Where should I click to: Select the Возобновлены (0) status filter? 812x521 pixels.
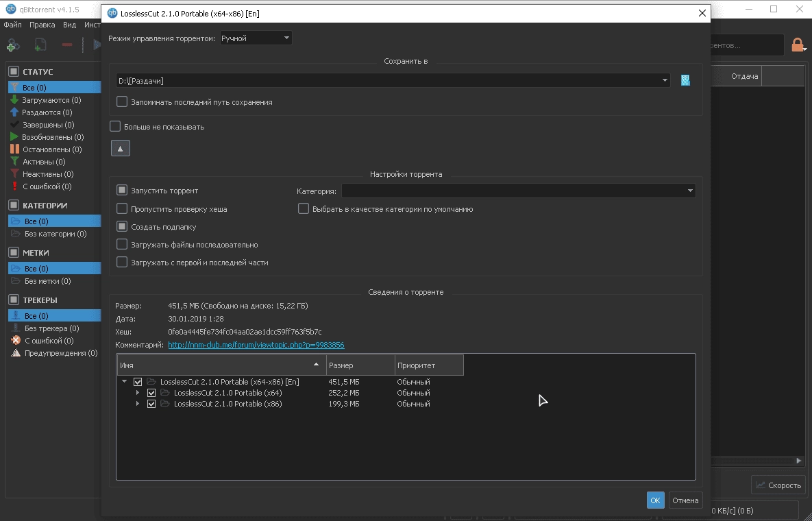(x=52, y=137)
